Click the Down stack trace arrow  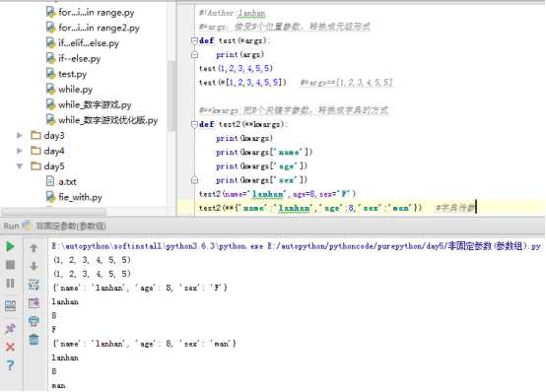tap(34, 266)
